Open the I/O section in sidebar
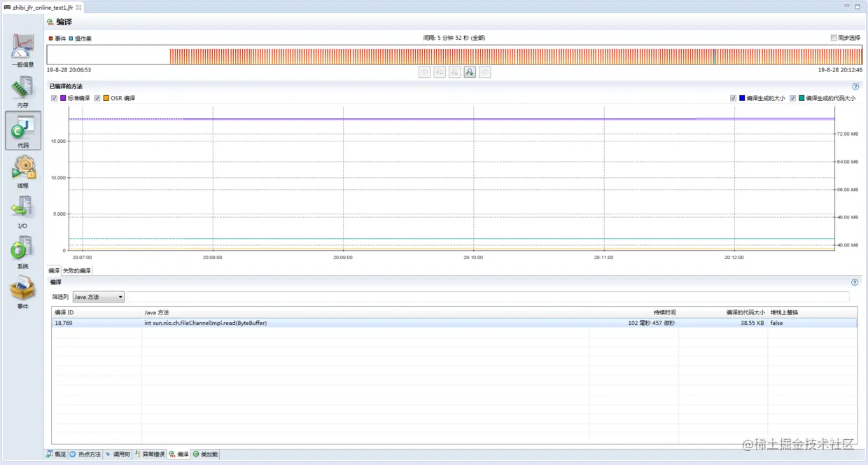 tap(22, 211)
